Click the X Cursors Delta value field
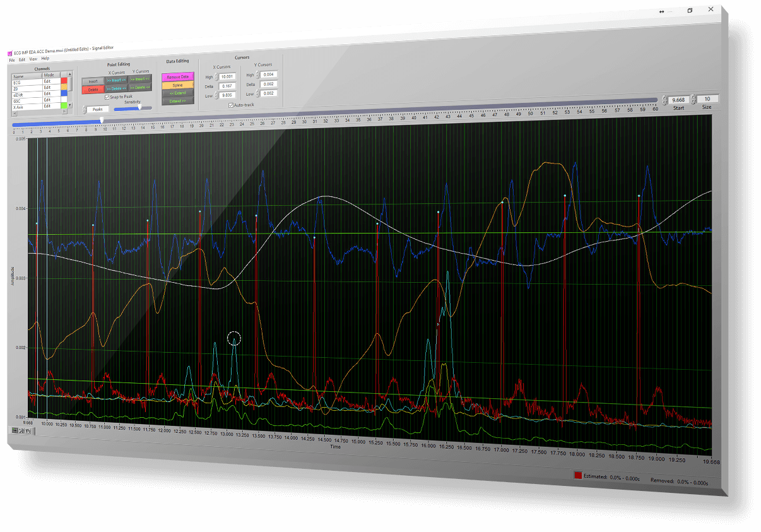 click(x=227, y=86)
